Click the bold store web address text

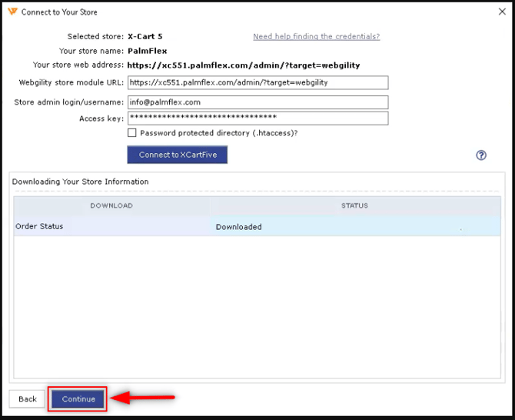243,65
